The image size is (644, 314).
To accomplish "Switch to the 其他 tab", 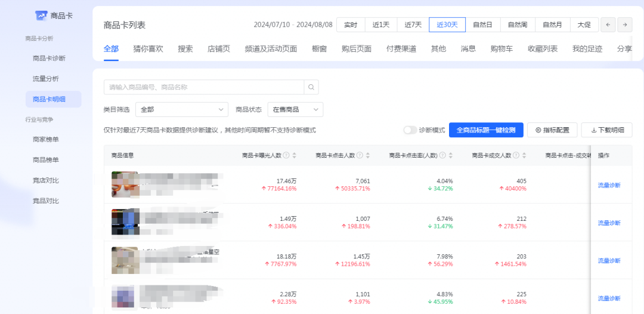I will [x=438, y=49].
